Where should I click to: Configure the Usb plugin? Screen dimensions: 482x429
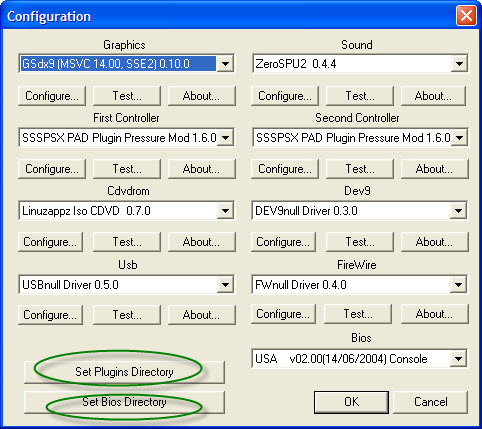[50, 315]
